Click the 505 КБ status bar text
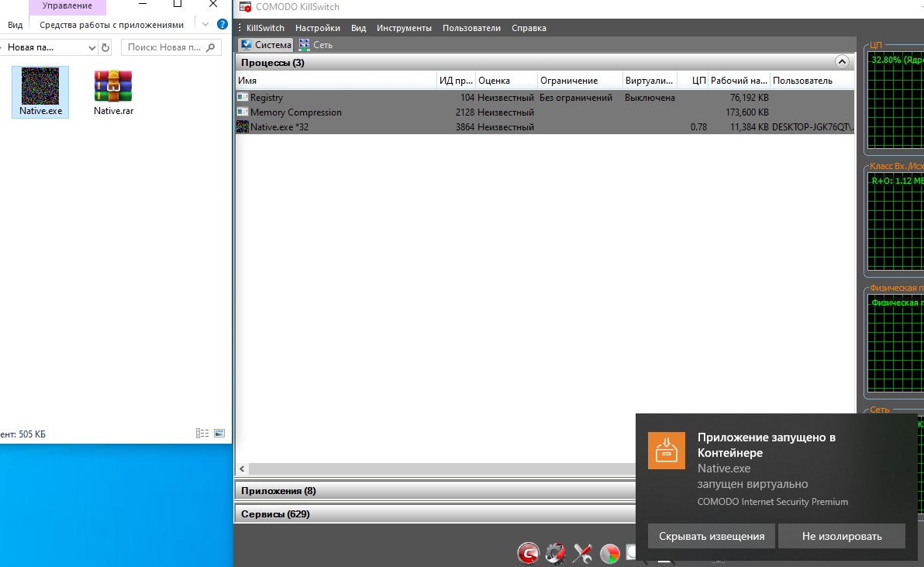This screenshot has height=567, width=924. click(32, 434)
